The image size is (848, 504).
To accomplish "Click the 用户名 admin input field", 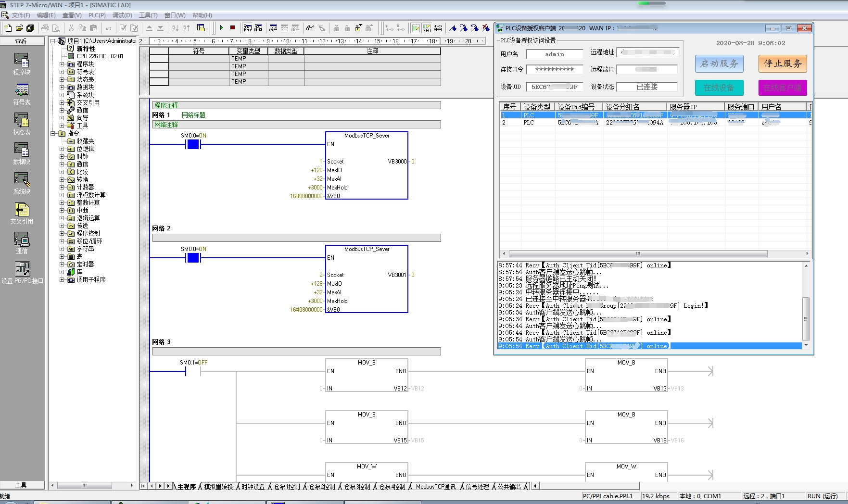I will pyautogui.click(x=555, y=54).
